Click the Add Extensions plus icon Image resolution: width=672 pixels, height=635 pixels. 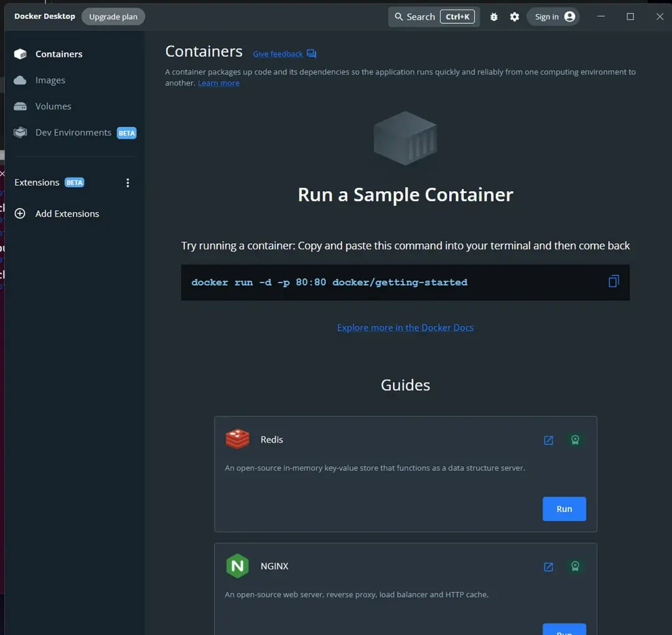point(20,214)
